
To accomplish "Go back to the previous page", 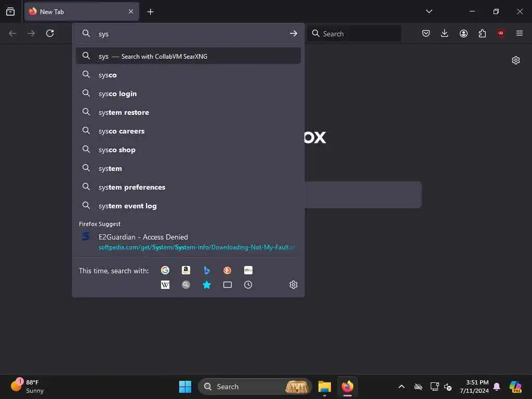I will [12, 33].
